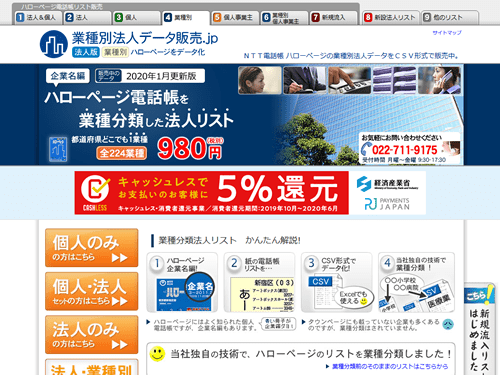Click the blue telephone handset icon
500x375 pixels.
[366, 148]
